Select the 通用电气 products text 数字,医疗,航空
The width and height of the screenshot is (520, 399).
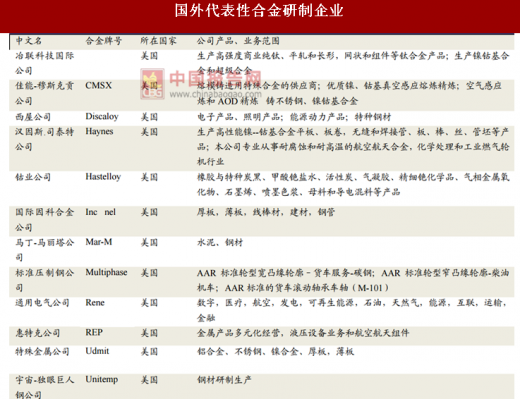tap(233, 303)
